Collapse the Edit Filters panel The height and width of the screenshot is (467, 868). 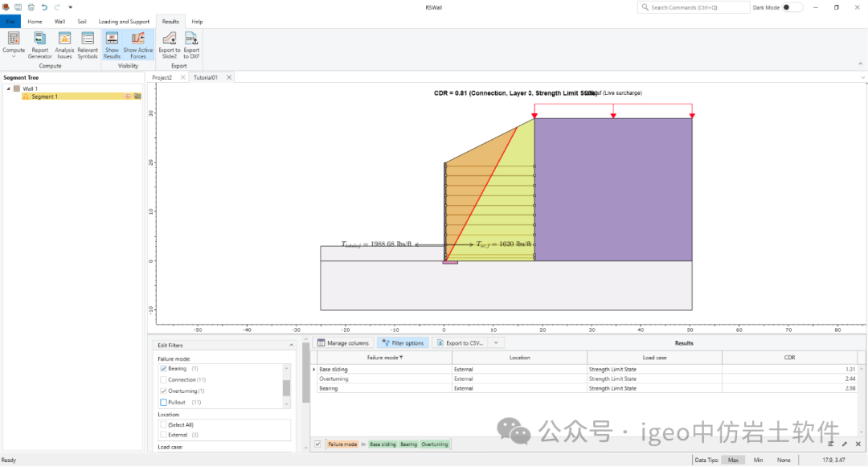(290, 346)
